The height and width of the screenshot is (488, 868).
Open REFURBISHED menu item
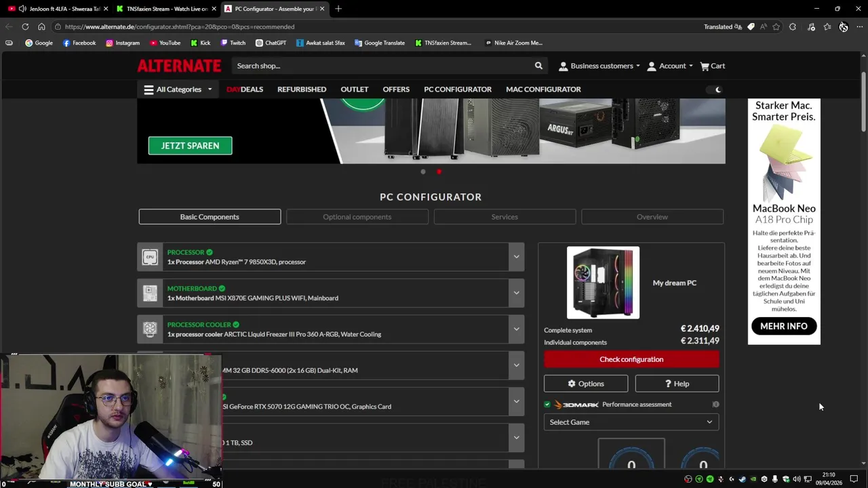click(302, 89)
